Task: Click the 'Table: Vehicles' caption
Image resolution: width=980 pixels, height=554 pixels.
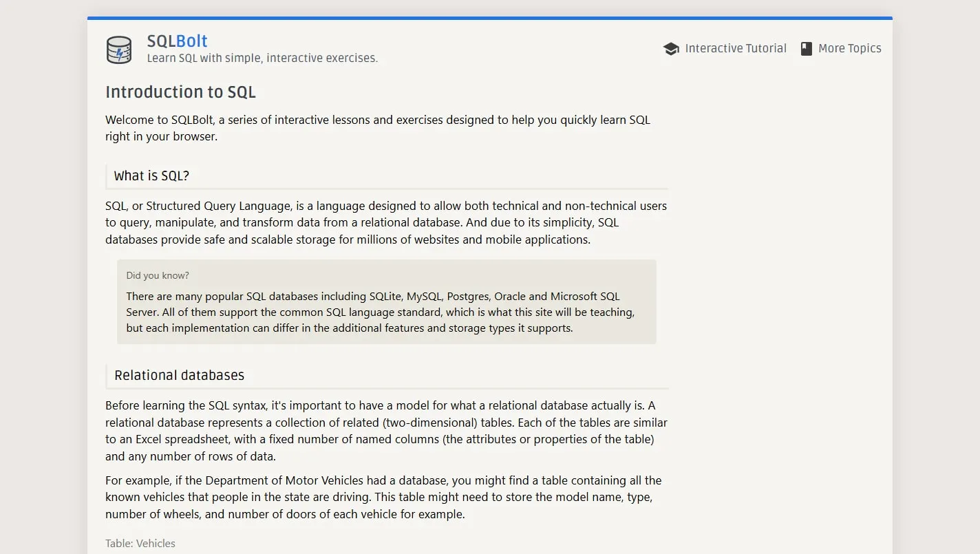Action: pyautogui.click(x=140, y=544)
